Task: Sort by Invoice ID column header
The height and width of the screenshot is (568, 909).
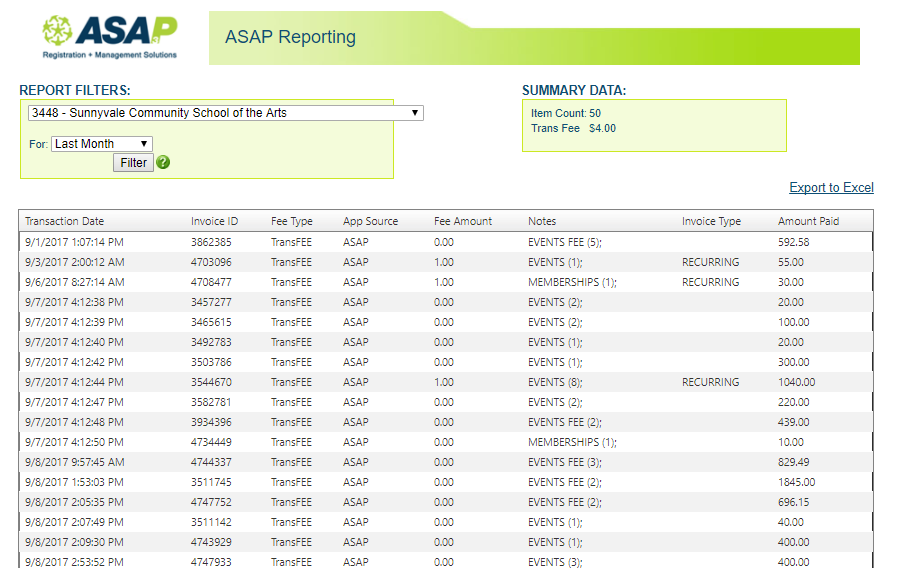Action: click(x=214, y=221)
